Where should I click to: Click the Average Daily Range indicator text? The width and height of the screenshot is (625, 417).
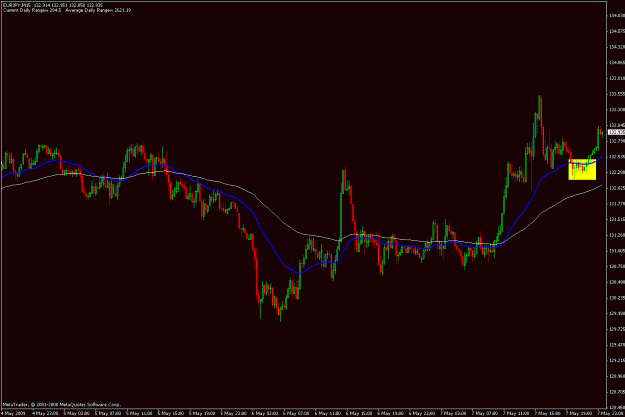pyautogui.click(x=98, y=10)
